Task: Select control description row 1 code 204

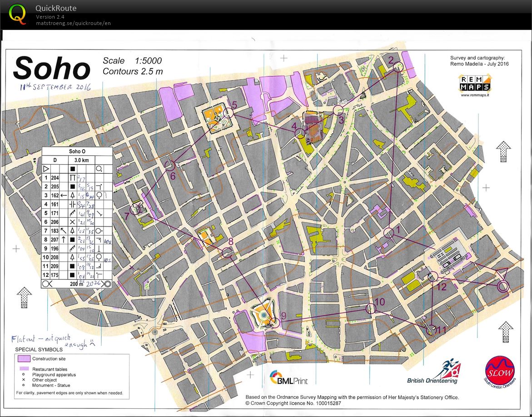Action: pos(55,178)
